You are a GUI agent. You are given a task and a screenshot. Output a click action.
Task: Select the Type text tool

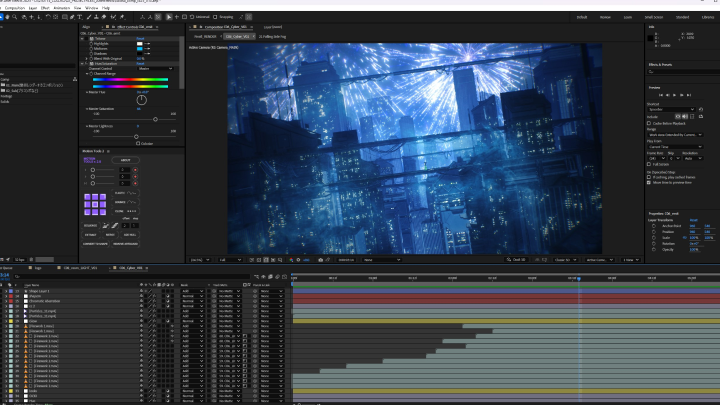pyautogui.click(x=79, y=17)
